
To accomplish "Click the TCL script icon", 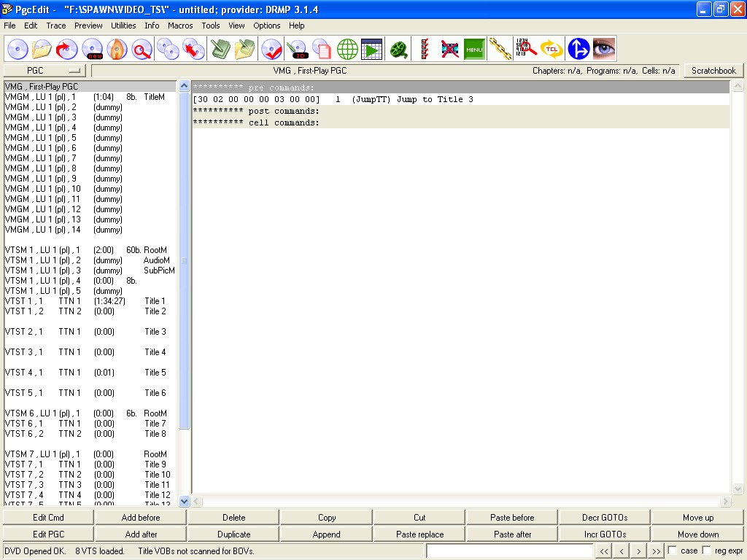I will click(x=551, y=49).
